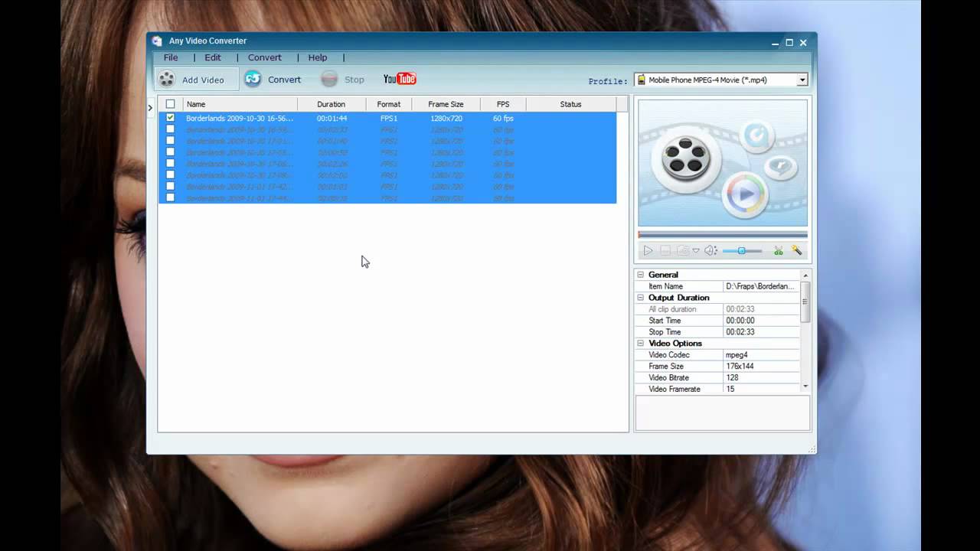Image resolution: width=980 pixels, height=551 pixels.
Task: Toggle the select-all checkbox in the list header
Action: tap(170, 104)
